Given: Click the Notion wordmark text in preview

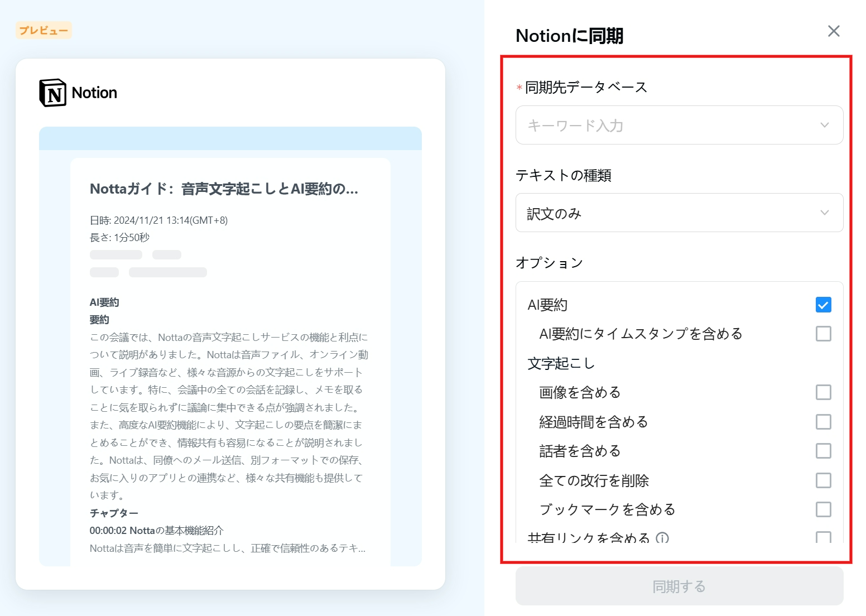Looking at the screenshot, I should point(94,93).
